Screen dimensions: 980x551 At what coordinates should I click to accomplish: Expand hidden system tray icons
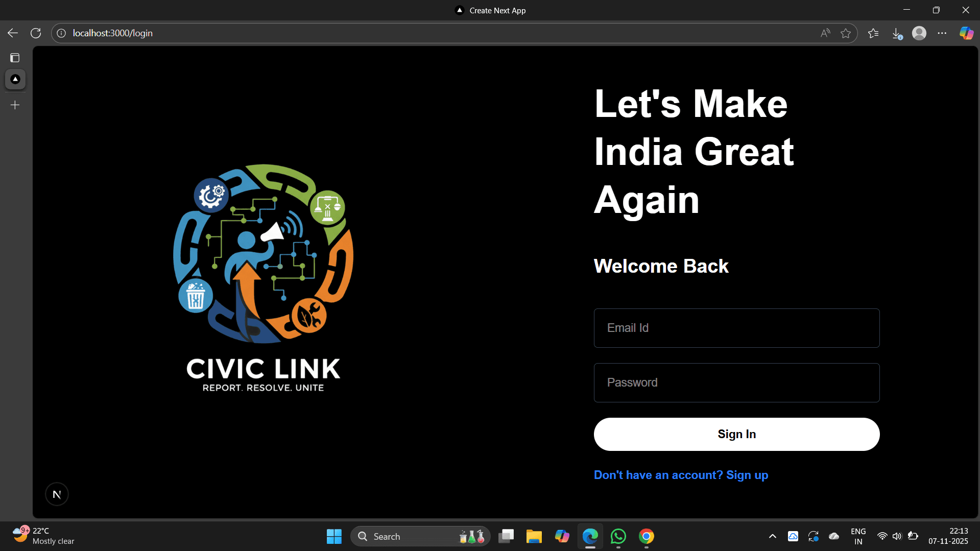click(772, 536)
